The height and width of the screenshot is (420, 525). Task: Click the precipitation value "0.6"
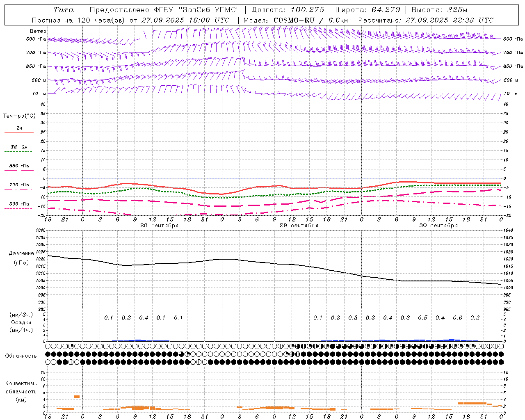457,318
